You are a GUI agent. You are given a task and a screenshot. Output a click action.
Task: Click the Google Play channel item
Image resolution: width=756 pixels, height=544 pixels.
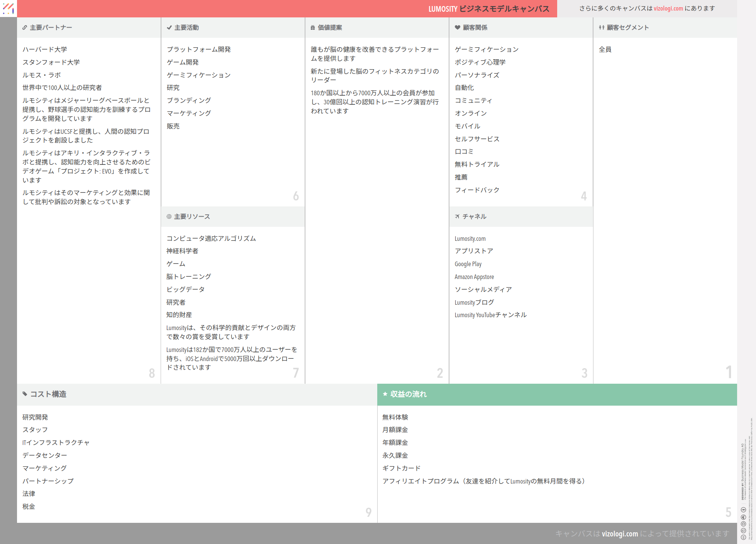coord(468,264)
